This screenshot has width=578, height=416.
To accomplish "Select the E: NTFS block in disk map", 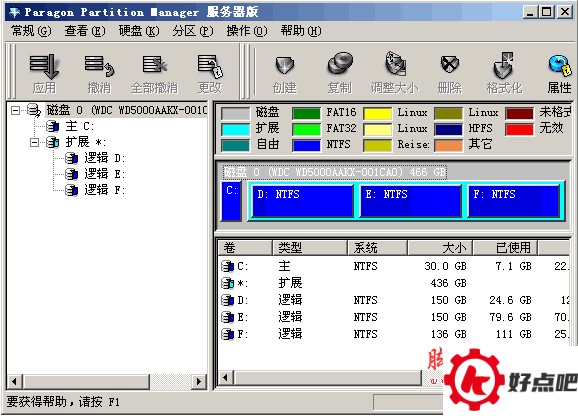I will coord(410,201).
